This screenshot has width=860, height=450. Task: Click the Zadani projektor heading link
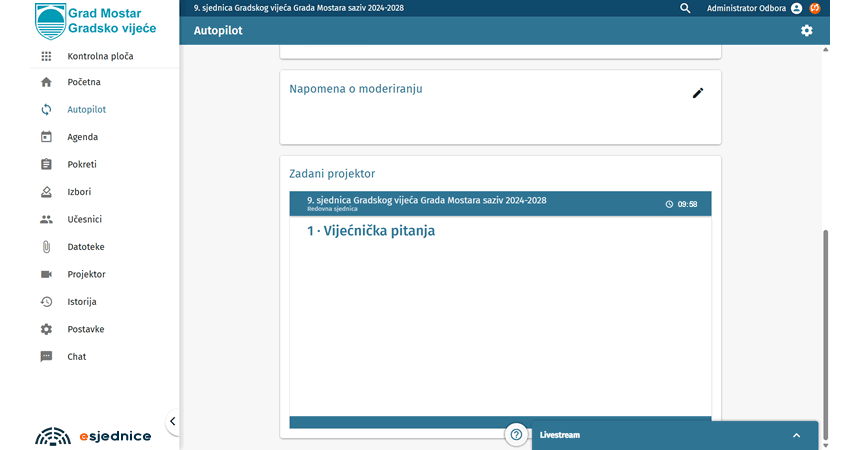(x=332, y=174)
